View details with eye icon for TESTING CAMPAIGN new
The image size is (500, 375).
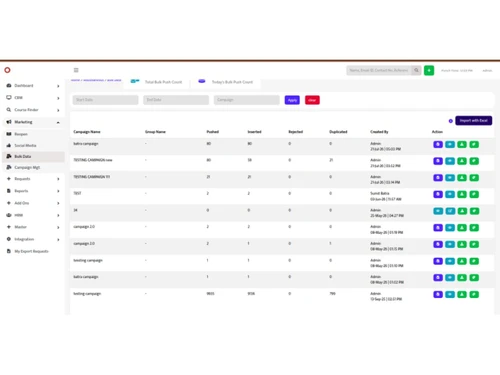(450, 161)
